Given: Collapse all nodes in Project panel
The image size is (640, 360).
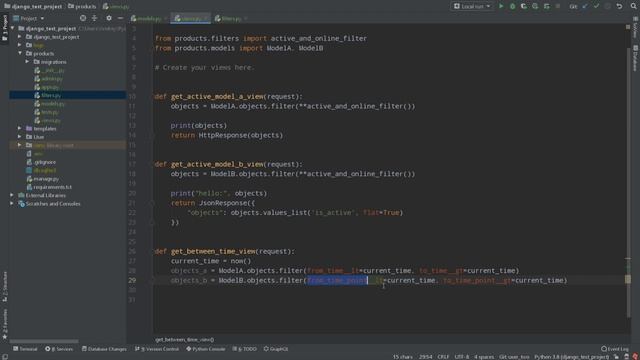Looking at the screenshot, I should point(94,18).
